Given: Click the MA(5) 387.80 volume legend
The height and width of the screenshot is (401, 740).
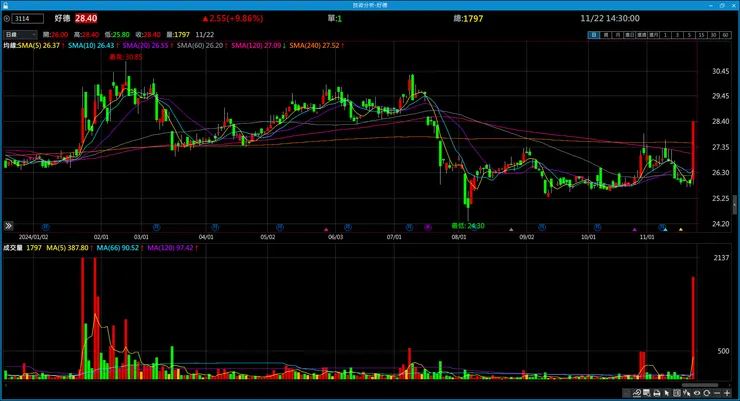Looking at the screenshot, I should pyautogui.click(x=69, y=248).
